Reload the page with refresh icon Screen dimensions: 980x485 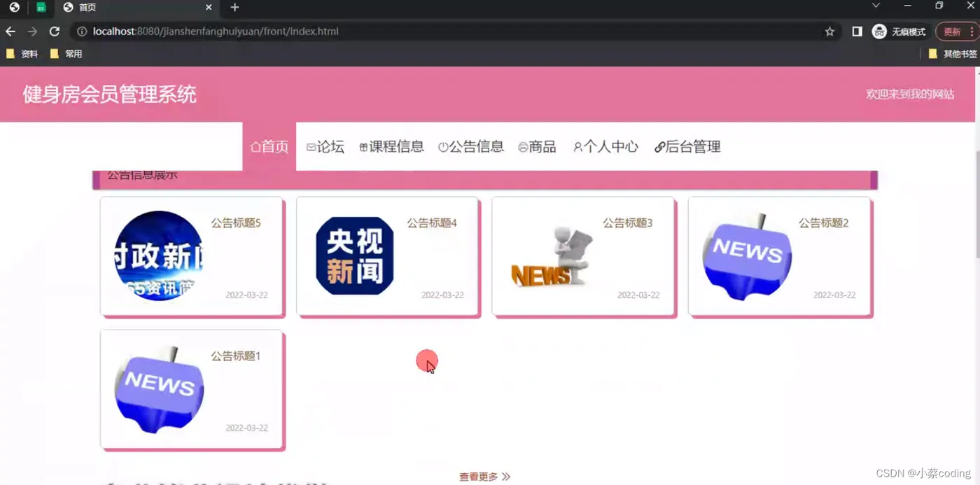[54, 31]
